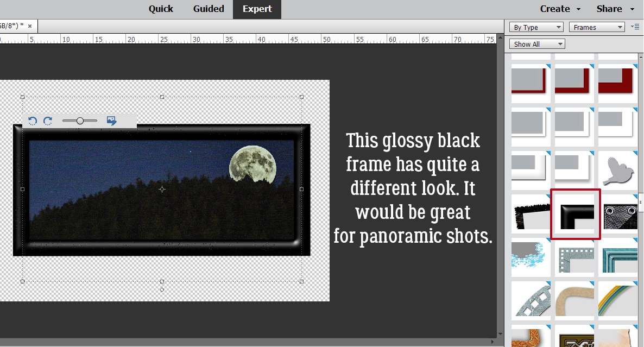Click the bottom-center transform handle
This screenshot has width=644, height=347.
pyautogui.click(x=162, y=281)
